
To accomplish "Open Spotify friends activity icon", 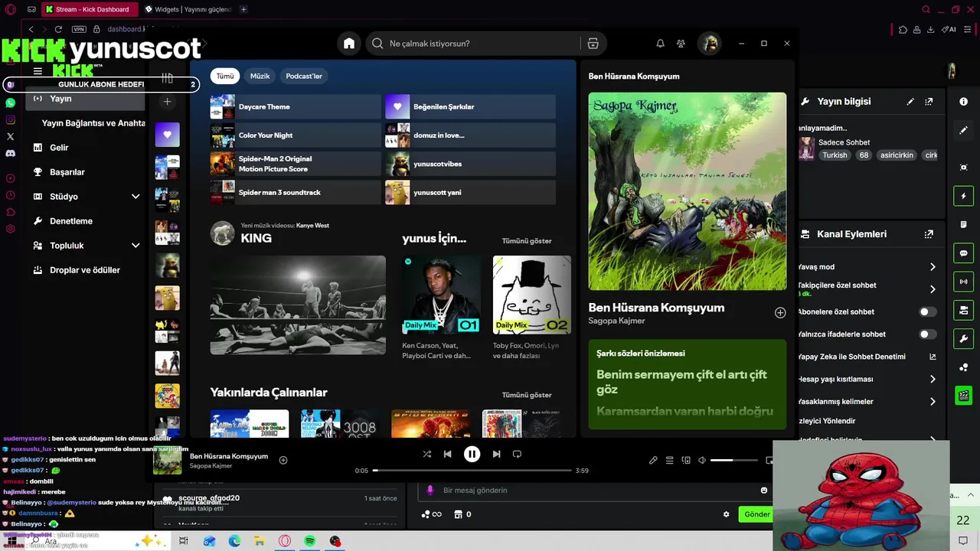I will pos(681,44).
